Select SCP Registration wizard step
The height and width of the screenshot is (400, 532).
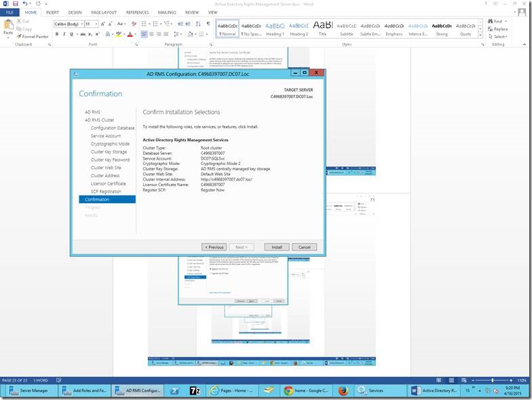[x=106, y=192]
